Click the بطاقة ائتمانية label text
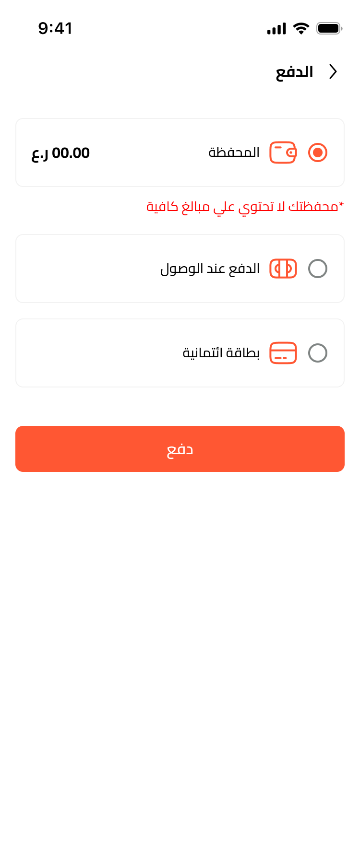This screenshot has height=868, width=360. tap(221, 353)
